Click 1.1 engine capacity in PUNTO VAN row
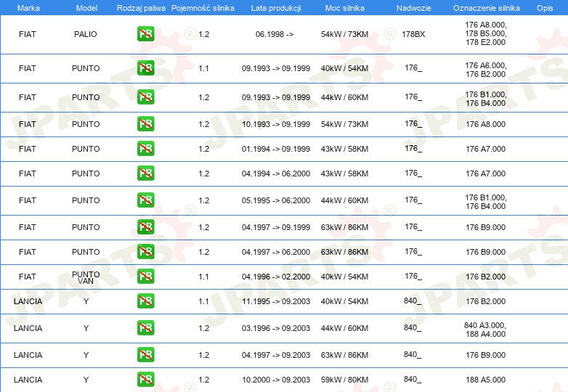Image resolution: width=568 pixels, height=392 pixels. 203,277
